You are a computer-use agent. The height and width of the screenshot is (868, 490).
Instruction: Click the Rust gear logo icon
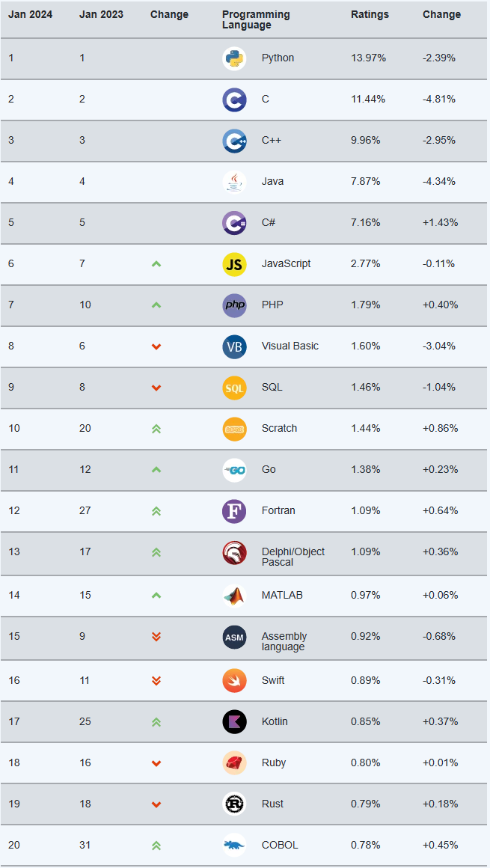pyautogui.click(x=234, y=804)
